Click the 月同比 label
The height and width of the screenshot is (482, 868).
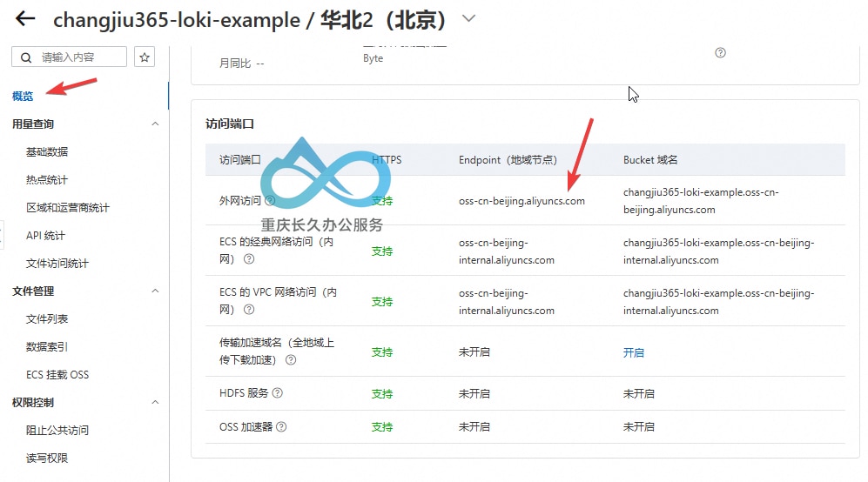(x=235, y=64)
